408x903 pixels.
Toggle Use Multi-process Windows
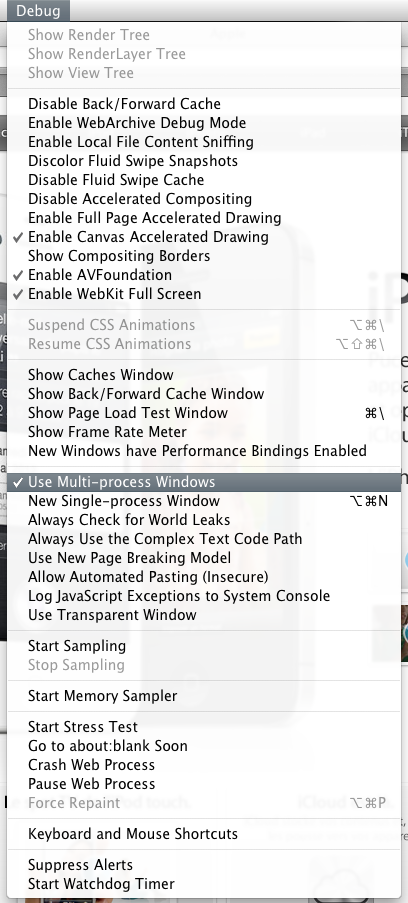(x=204, y=483)
